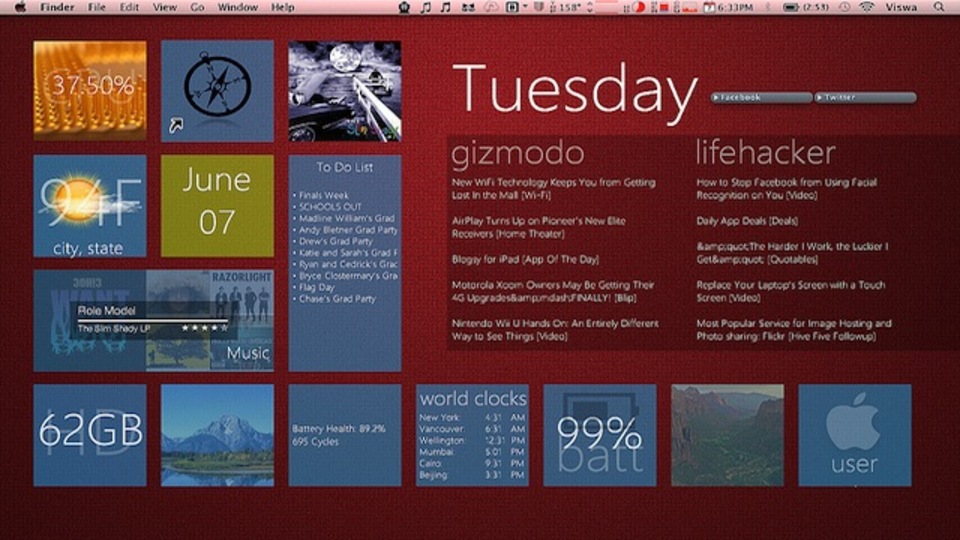Click 'Flag Day' to-do item

tap(317, 287)
